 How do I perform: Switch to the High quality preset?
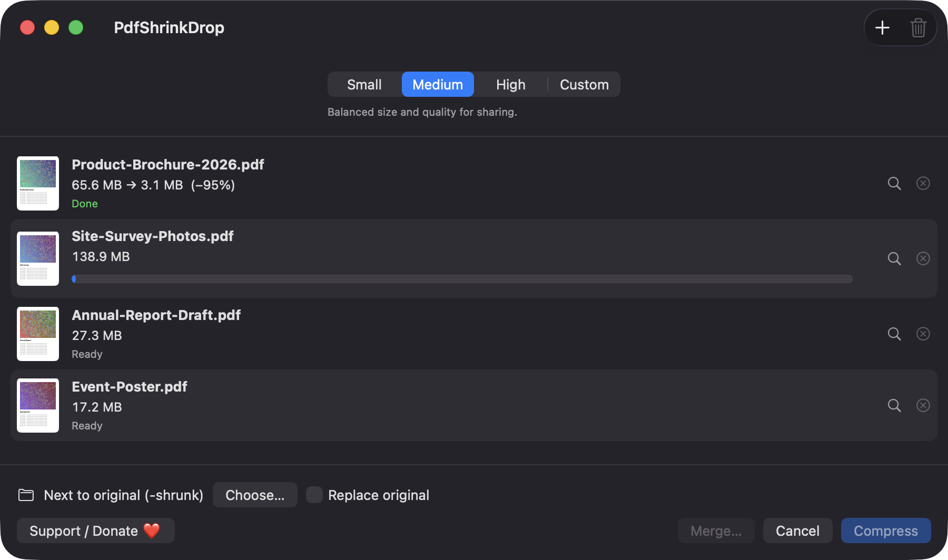point(511,84)
